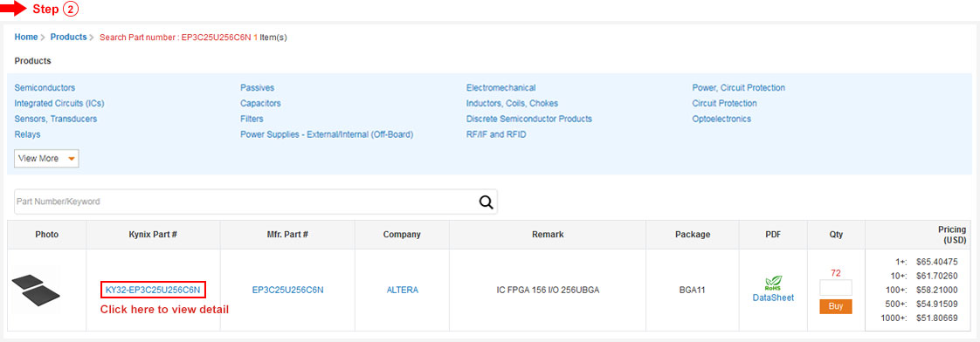Expand the View More dropdown
This screenshot has width=980, height=342.
click(x=47, y=159)
